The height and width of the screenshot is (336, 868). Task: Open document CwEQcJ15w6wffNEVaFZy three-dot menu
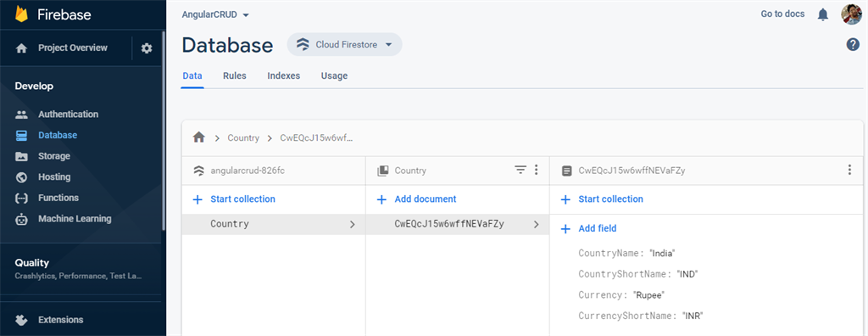[x=849, y=171]
